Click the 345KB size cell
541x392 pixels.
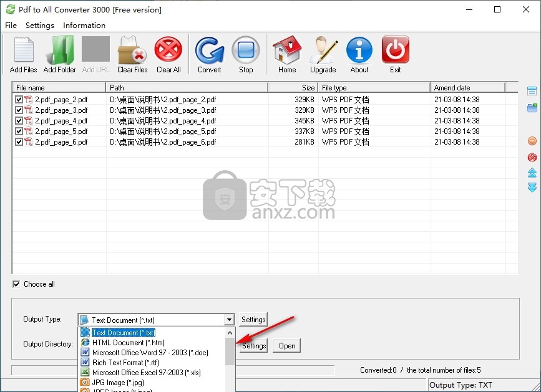(x=305, y=121)
